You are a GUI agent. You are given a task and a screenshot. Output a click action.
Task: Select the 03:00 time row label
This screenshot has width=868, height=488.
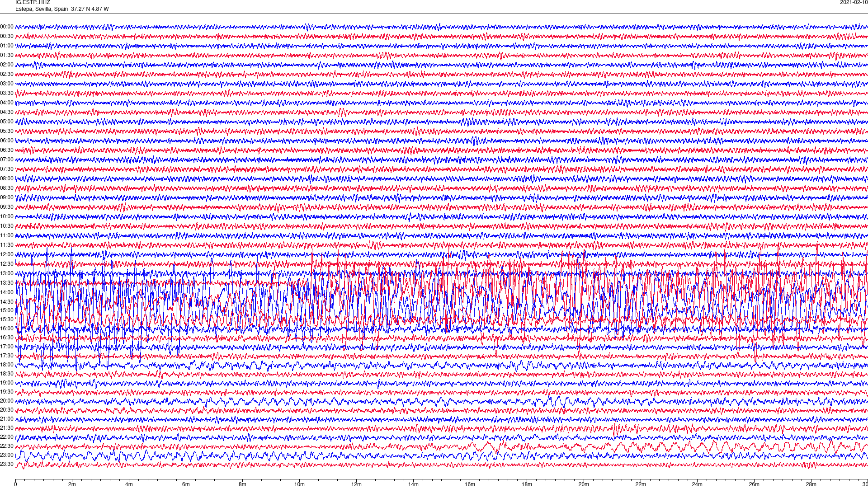pos(7,84)
